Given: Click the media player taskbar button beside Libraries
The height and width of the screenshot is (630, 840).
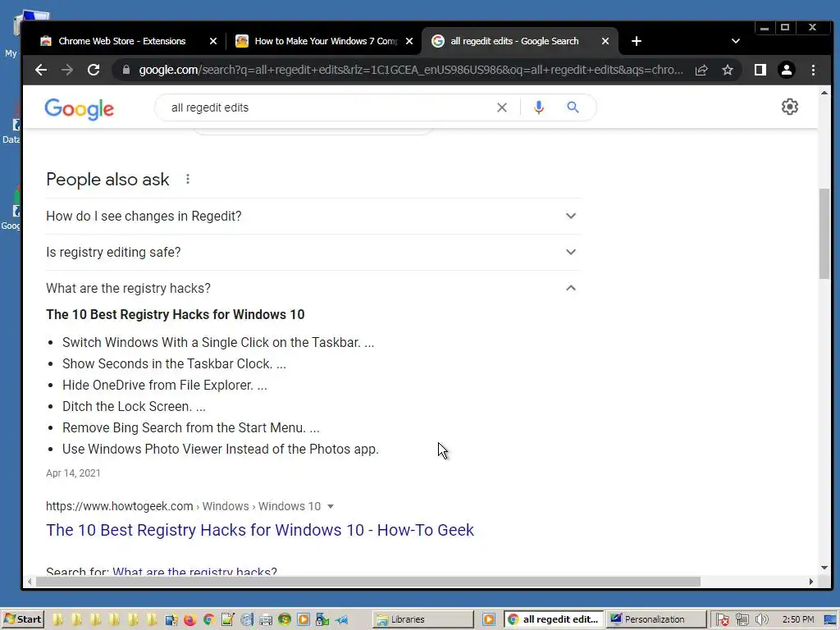Looking at the screenshot, I should click(x=489, y=620).
